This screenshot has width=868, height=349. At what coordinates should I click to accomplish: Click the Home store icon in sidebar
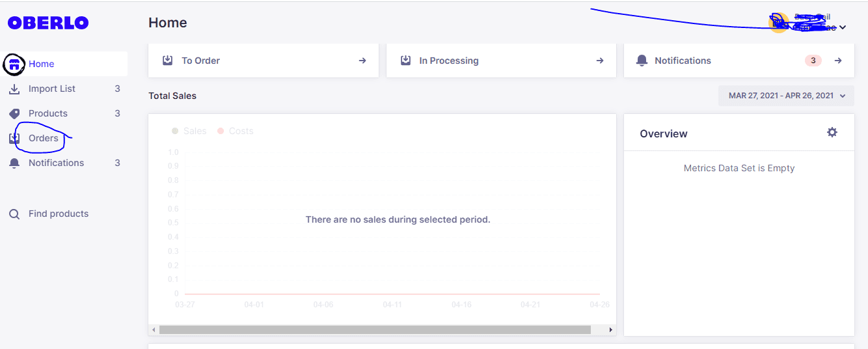click(14, 64)
